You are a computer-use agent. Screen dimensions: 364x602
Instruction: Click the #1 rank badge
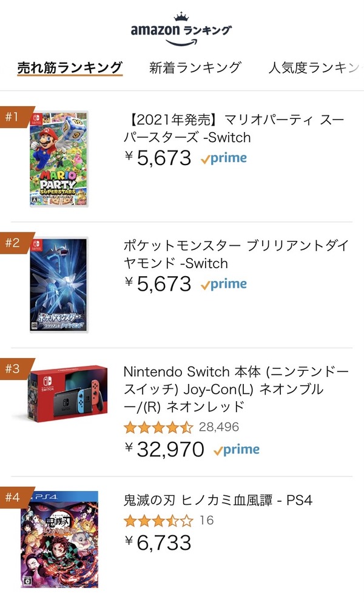pyautogui.click(x=15, y=117)
